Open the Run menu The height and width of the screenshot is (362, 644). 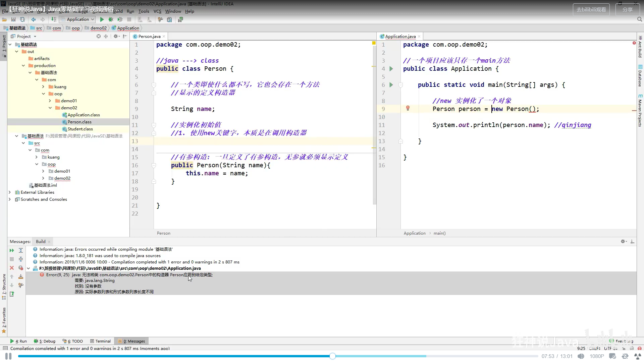pyautogui.click(x=130, y=11)
